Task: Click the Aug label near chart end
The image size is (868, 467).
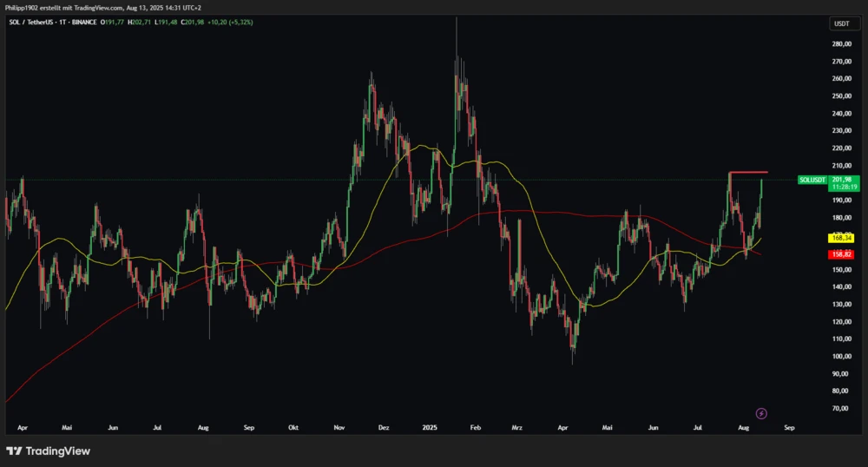Action: [743, 428]
